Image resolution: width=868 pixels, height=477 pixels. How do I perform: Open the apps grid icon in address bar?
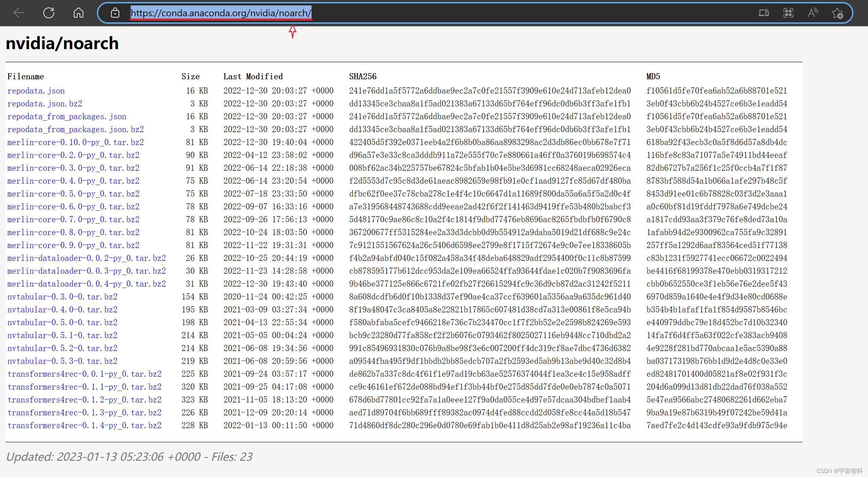788,13
